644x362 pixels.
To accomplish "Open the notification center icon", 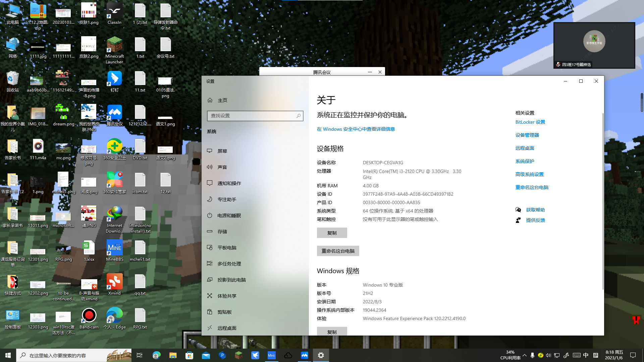I will point(633,355).
